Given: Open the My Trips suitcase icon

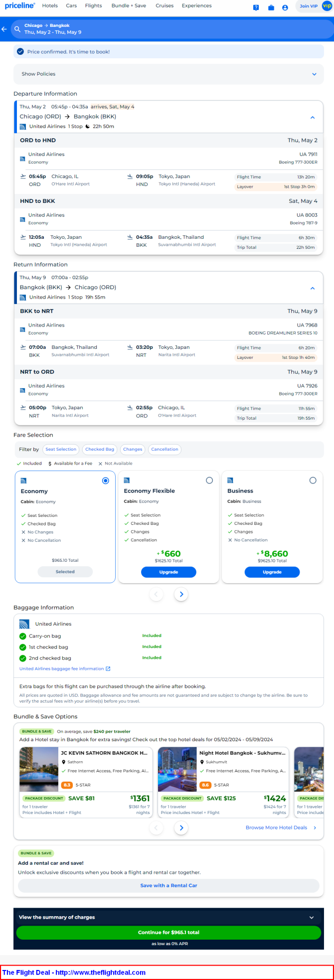Looking at the screenshot, I should click(x=271, y=7).
